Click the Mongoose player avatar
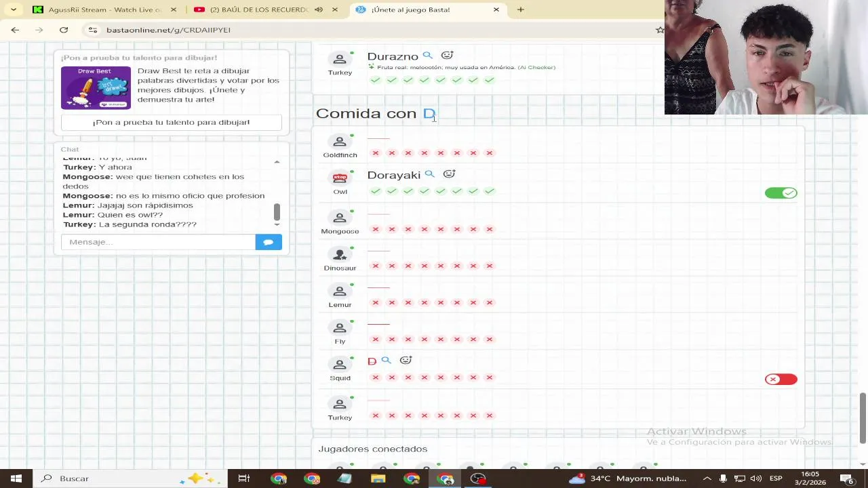Screen dimensions: 868x488 [340, 218]
